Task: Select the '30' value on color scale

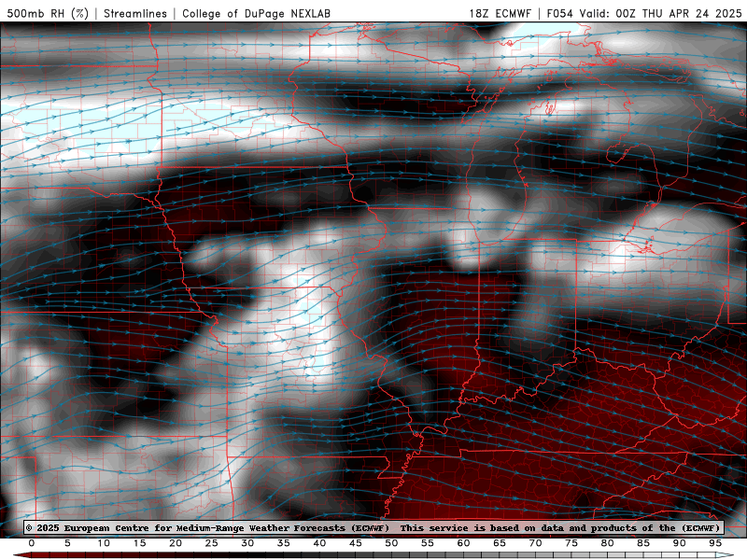Action: point(247,543)
